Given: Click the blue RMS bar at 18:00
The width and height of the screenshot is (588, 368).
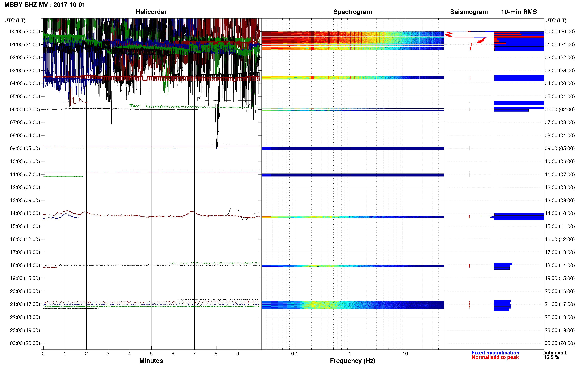Looking at the screenshot, I should pyautogui.click(x=503, y=266).
